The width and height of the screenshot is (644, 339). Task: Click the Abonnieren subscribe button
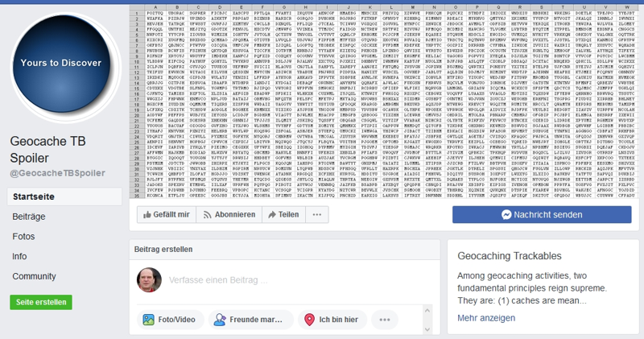click(x=229, y=214)
